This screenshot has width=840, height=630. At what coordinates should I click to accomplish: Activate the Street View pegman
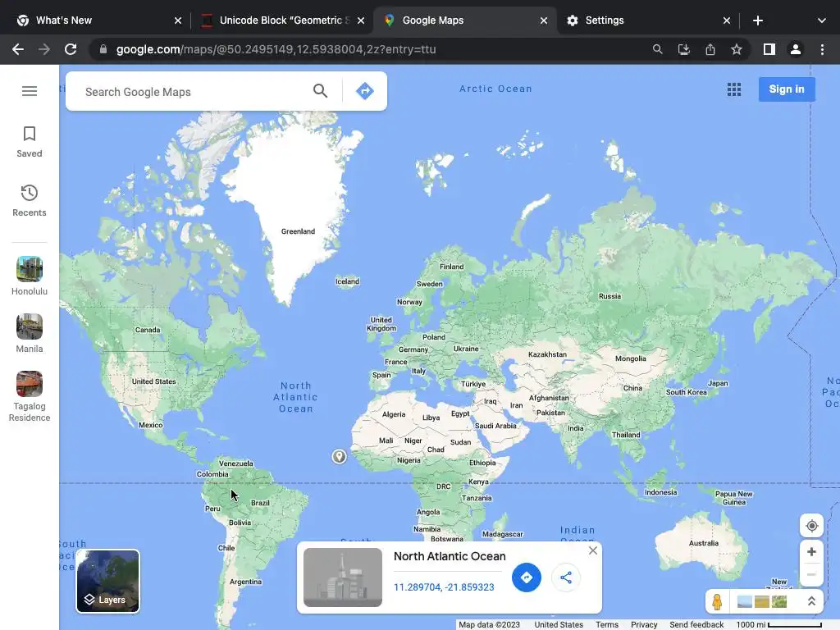point(717,601)
